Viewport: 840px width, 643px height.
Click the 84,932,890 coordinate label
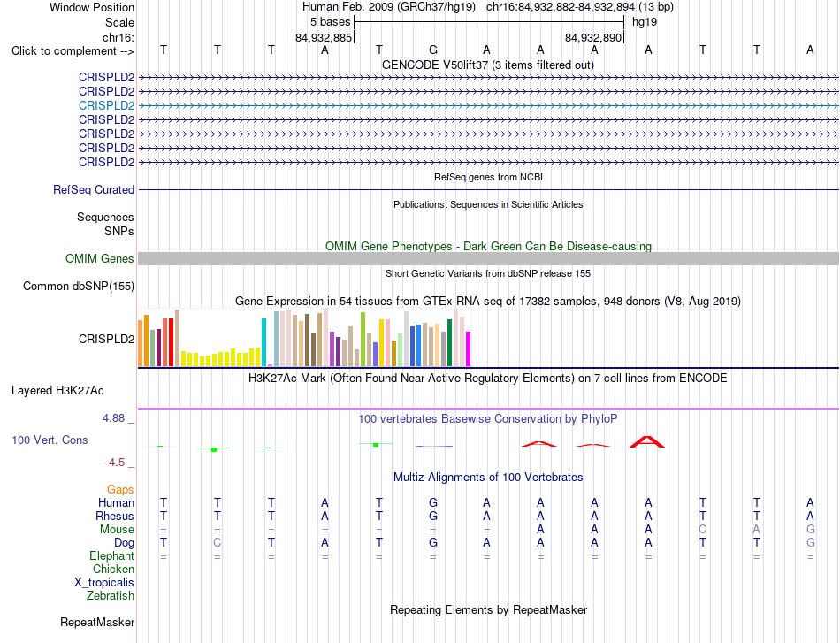[593, 37]
